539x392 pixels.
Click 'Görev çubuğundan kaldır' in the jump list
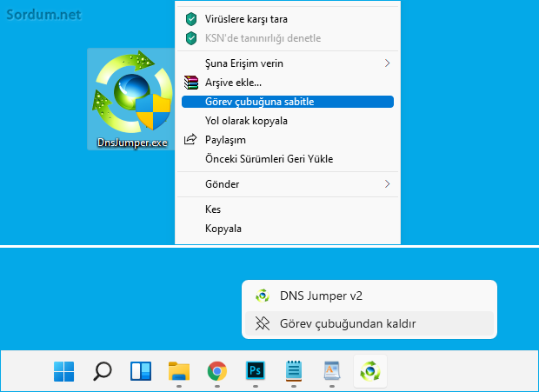coord(348,323)
